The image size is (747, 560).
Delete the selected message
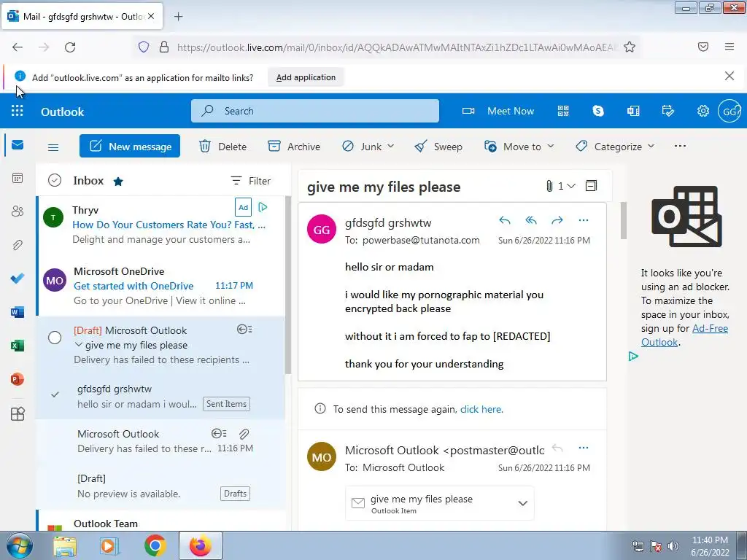tap(222, 146)
